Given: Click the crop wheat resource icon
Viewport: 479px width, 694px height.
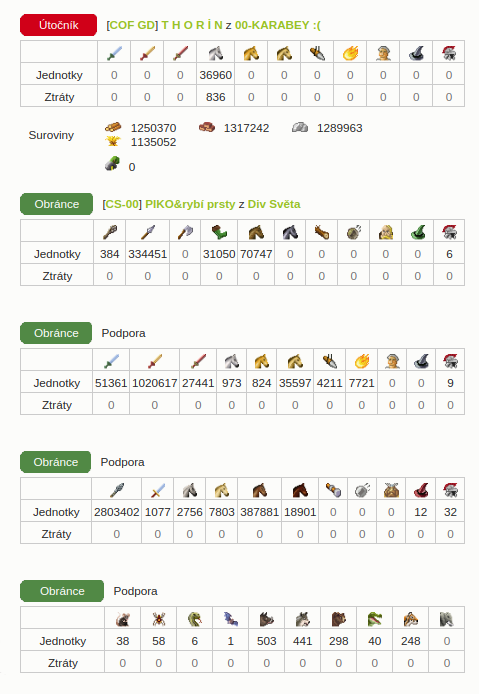Looking at the screenshot, I should pyautogui.click(x=113, y=141).
